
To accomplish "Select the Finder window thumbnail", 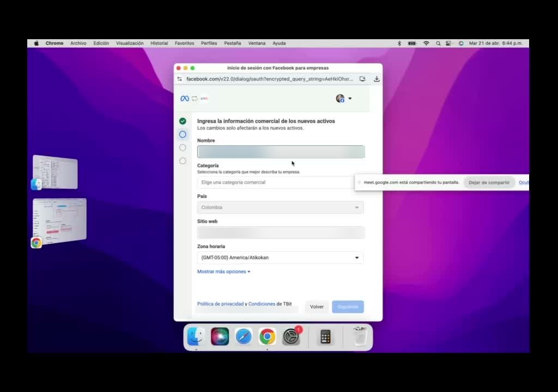I will (55, 172).
